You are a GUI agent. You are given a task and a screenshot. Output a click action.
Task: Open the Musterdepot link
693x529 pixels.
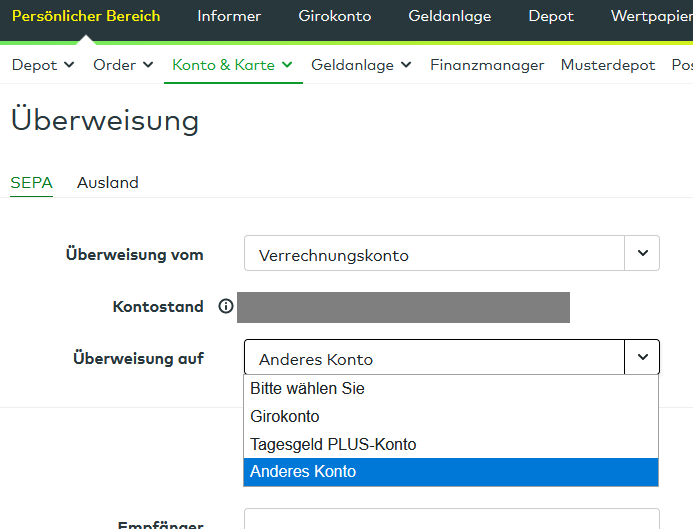608,65
